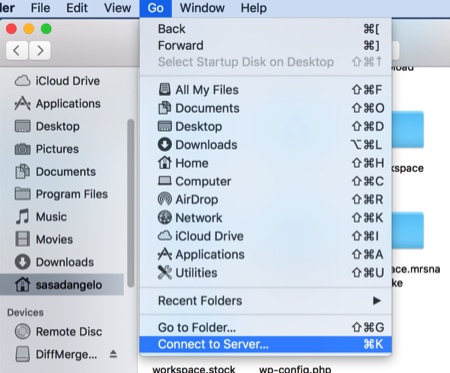Click the AirDrop icon in Go menu

[x=165, y=199]
